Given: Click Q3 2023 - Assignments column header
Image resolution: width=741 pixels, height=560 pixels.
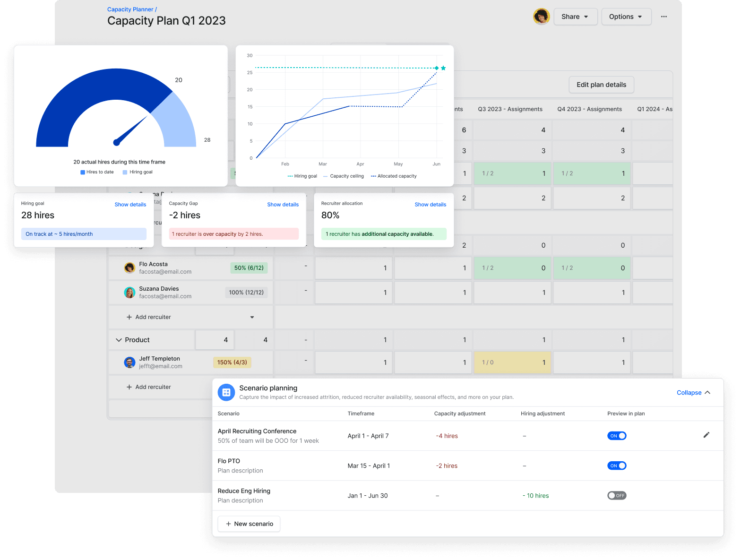Looking at the screenshot, I should [510, 109].
